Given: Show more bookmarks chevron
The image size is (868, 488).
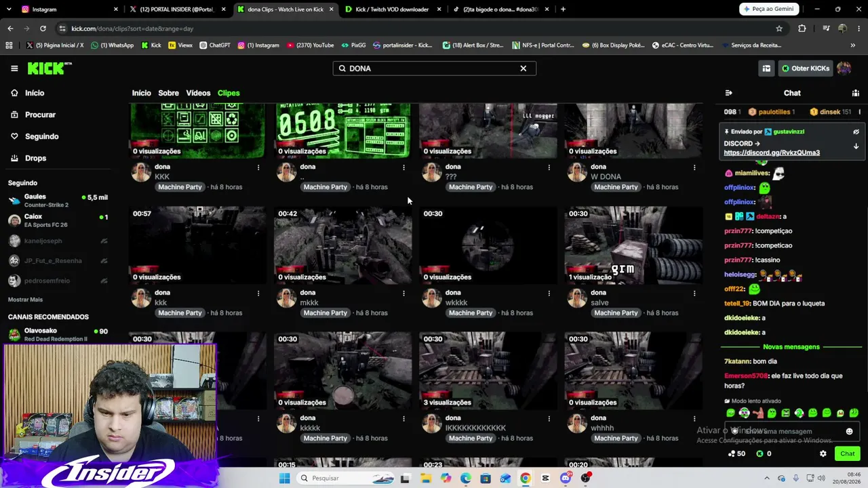Looking at the screenshot, I should pos(852,45).
